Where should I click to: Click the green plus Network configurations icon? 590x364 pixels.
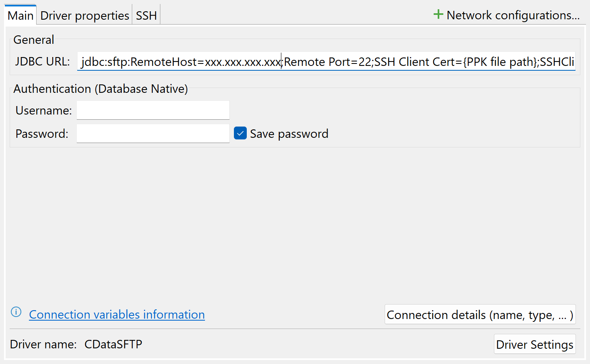click(438, 15)
